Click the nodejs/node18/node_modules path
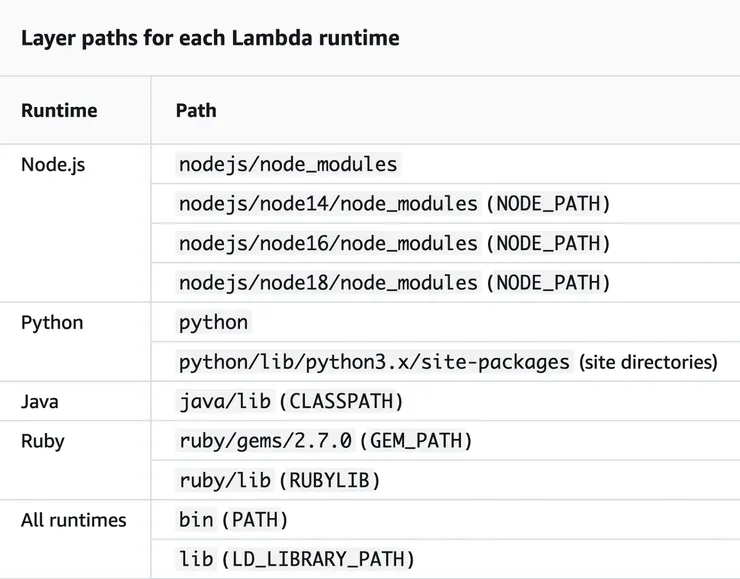The image size is (740, 579). point(328,283)
